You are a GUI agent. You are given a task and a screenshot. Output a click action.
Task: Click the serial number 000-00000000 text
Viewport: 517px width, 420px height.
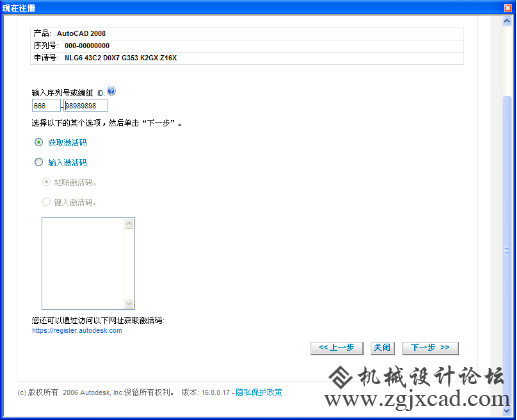pyautogui.click(x=87, y=46)
